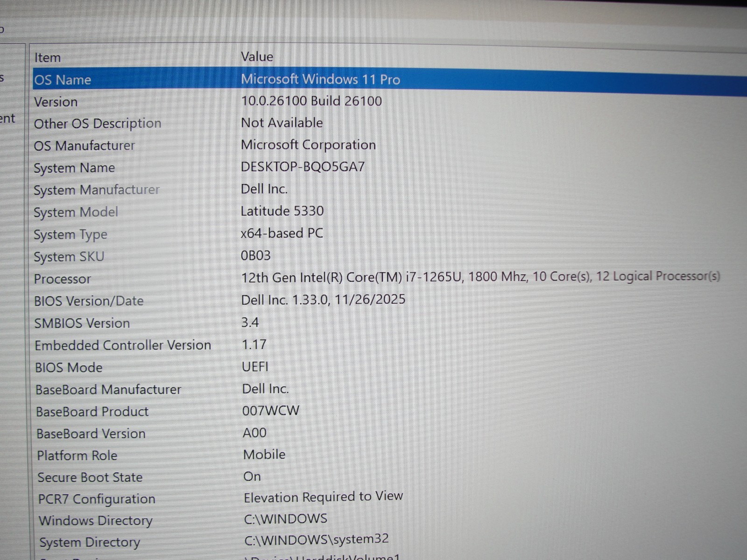
Task: Click the Dell Inc. 1.33.0 BIOS value
Action: pyautogui.click(x=323, y=300)
